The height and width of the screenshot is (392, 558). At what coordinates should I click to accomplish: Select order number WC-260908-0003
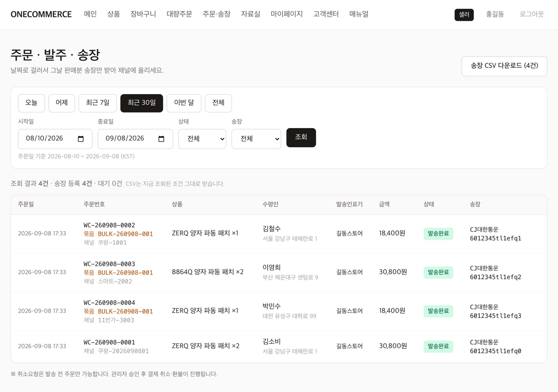tap(109, 264)
